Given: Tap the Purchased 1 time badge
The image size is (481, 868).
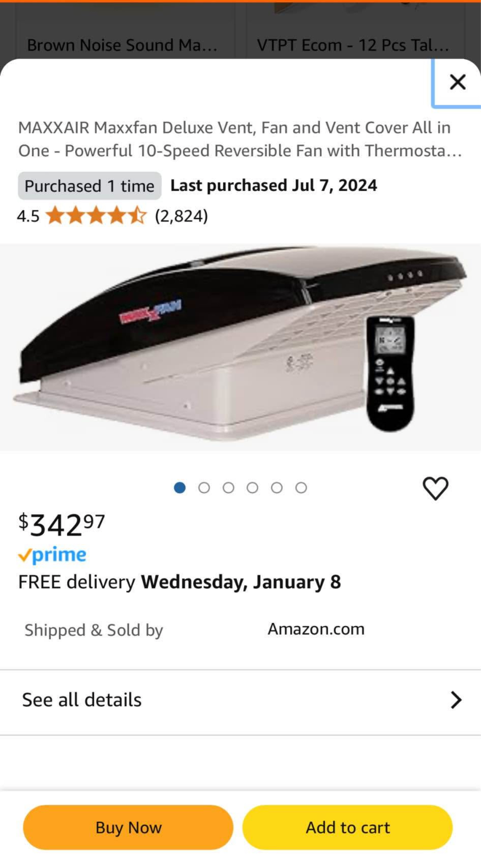Looking at the screenshot, I should pos(89,186).
